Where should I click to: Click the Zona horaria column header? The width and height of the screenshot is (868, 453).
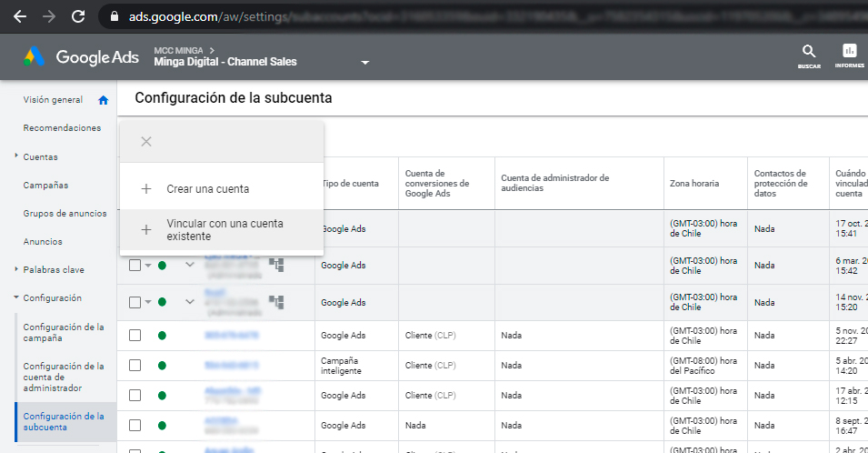tap(694, 184)
